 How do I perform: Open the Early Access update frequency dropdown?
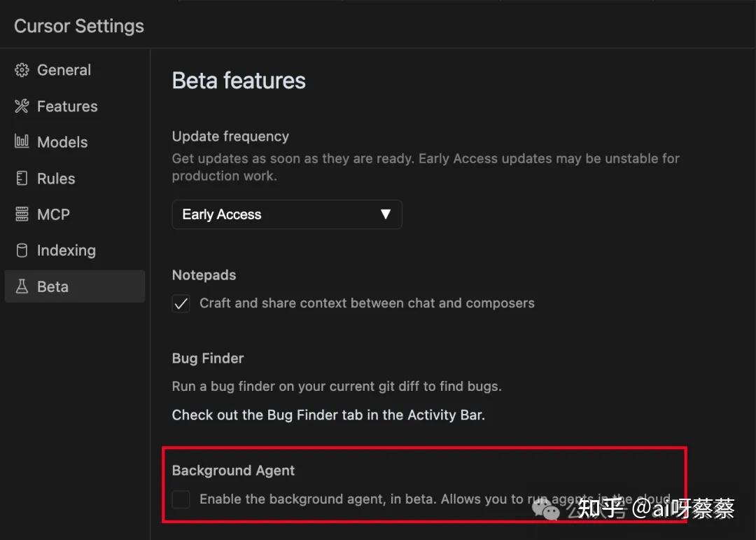[286, 214]
